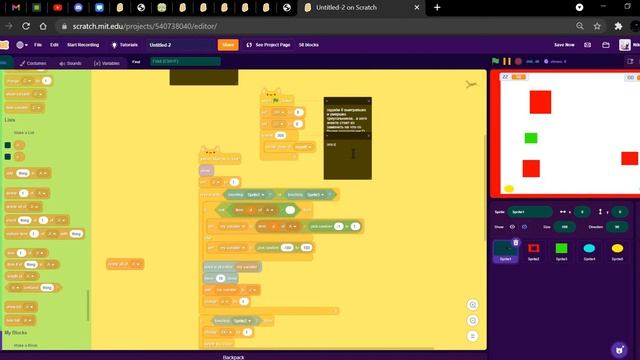Screen dimensions: 640x360
Task: Open the Edit menu
Action: tap(54, 45)
